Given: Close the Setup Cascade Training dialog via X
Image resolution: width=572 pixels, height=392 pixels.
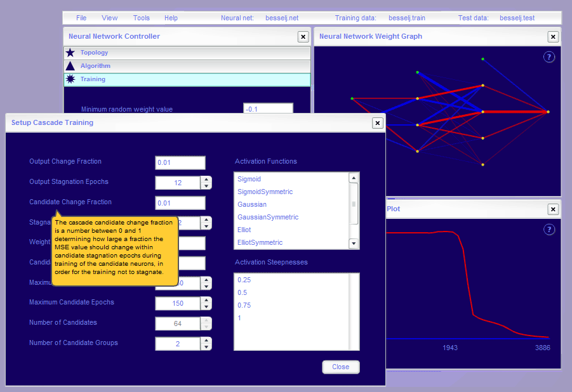Looking at the screenshot, I should (377, 123).
